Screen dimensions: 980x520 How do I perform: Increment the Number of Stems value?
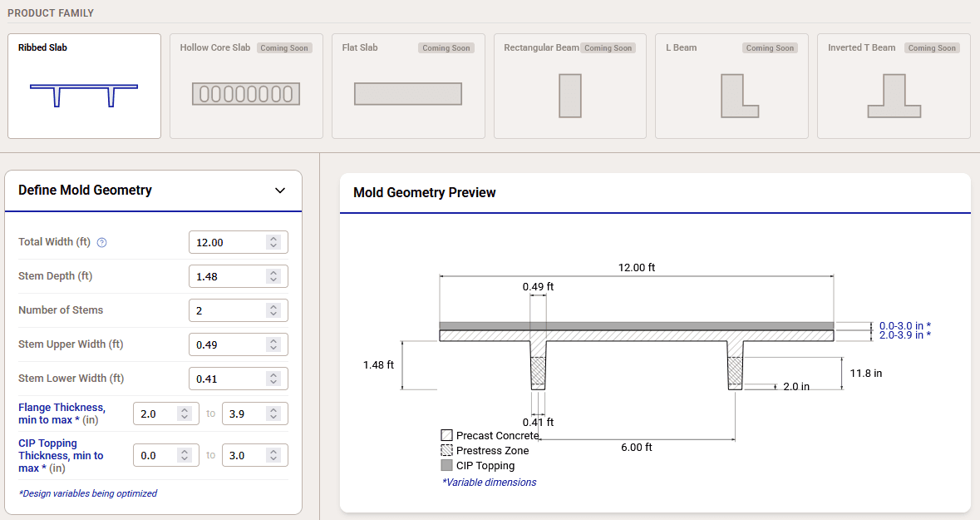pyautogui.click(x=273, y=306)
